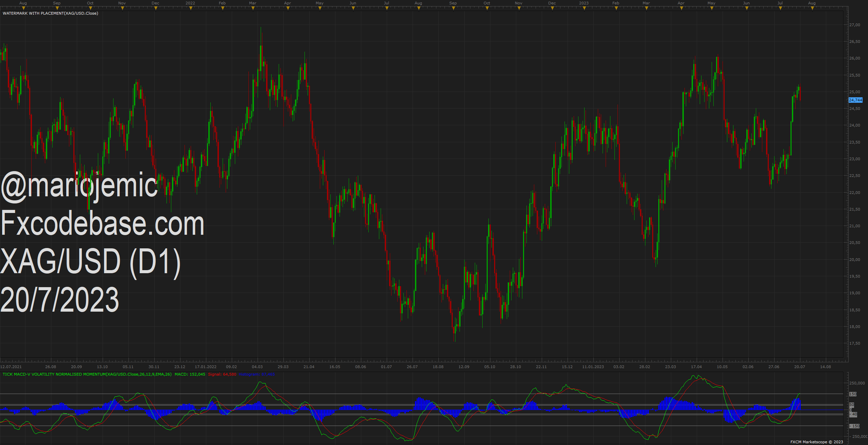Click the WATERMARK WITH PLACEMENT indicator label
Viewport: 868px width, 445px height.
pyautogui.click(x=50, y=13)
